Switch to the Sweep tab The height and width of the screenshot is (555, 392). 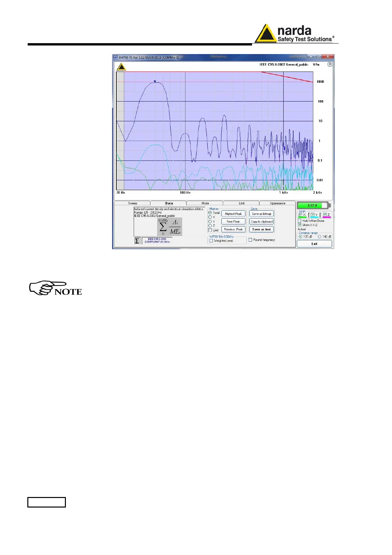[x=132, y=203]
